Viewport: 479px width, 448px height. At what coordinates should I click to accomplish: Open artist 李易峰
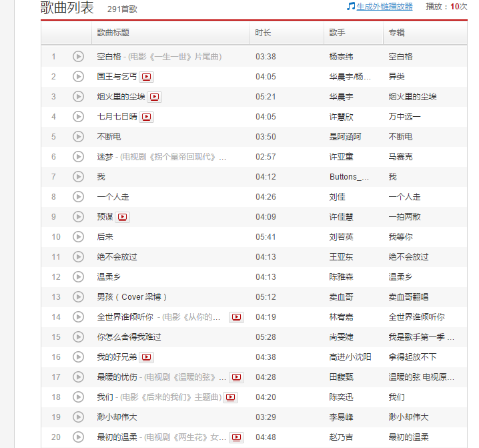point(341,417)
